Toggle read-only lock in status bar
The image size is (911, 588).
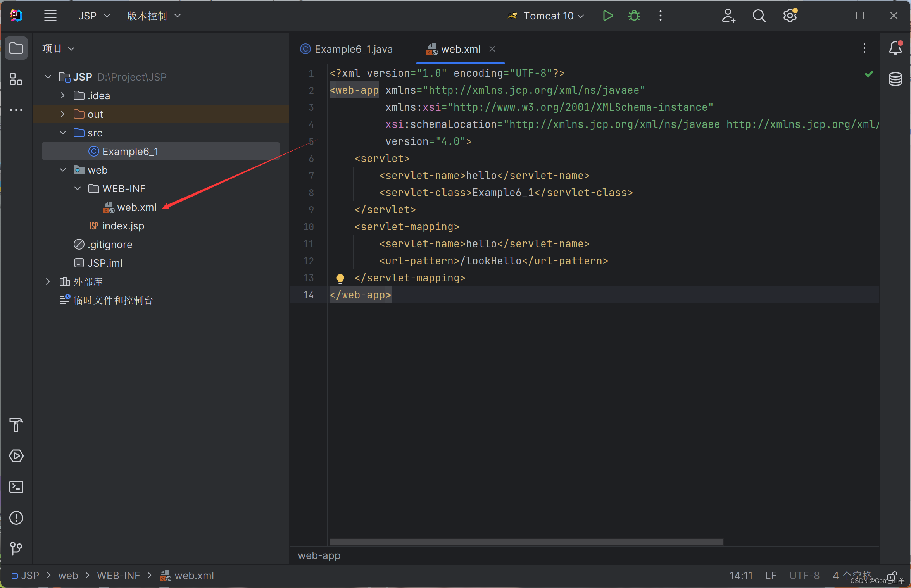coord(892,576)
